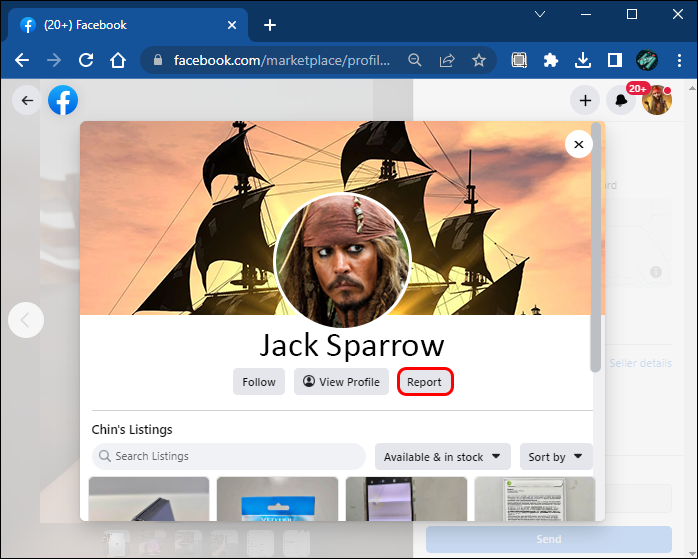Click the plus Create icon in Facebook header
The image size is (698, 559).
[x=585, y=100]
